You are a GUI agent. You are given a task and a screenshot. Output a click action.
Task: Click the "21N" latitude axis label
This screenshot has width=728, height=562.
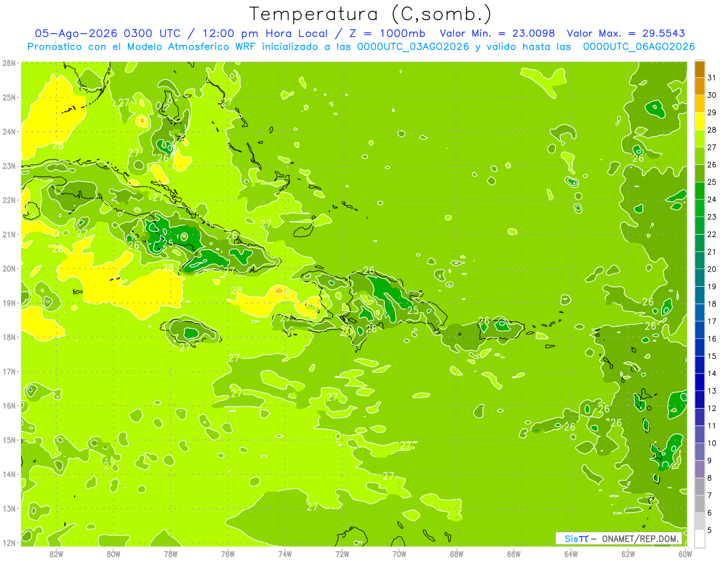click(9, 235)
